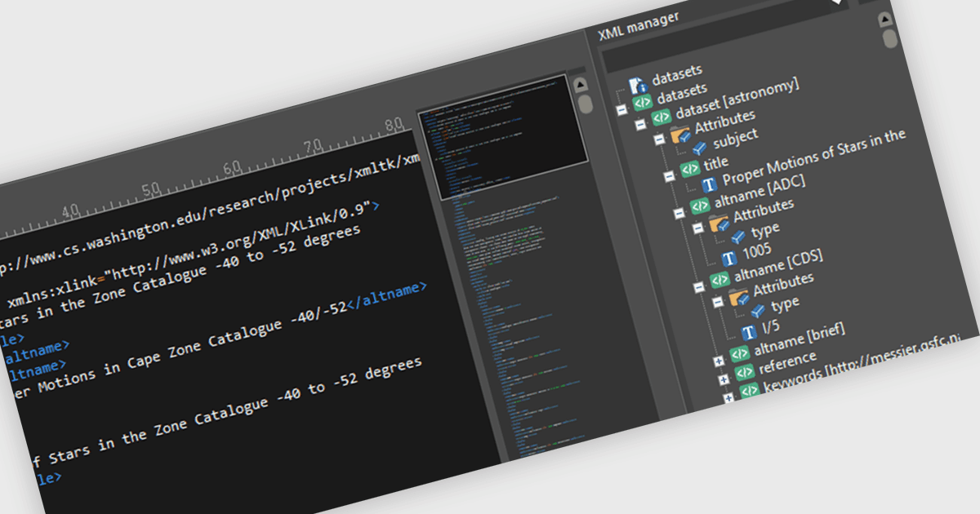Image resolution: width=980 pixels, height=514 pixels.
Task: Click the text node icon beside Proper Motions
Action: pos(708,184)
